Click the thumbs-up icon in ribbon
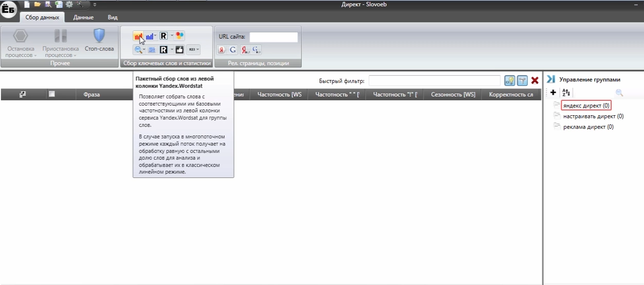 click(180, 50)
